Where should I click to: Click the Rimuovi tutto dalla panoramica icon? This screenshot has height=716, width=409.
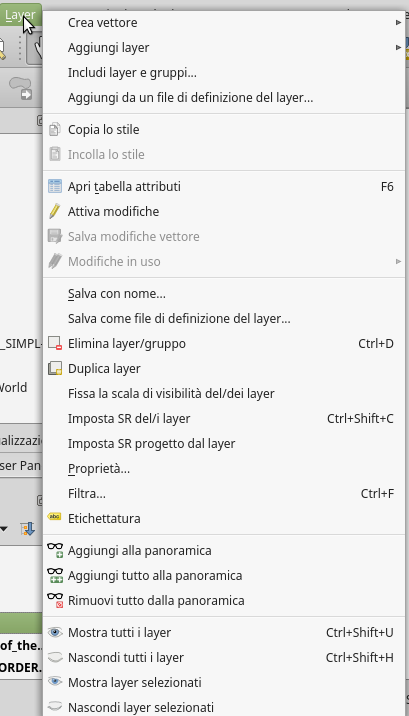coord(55,600)
